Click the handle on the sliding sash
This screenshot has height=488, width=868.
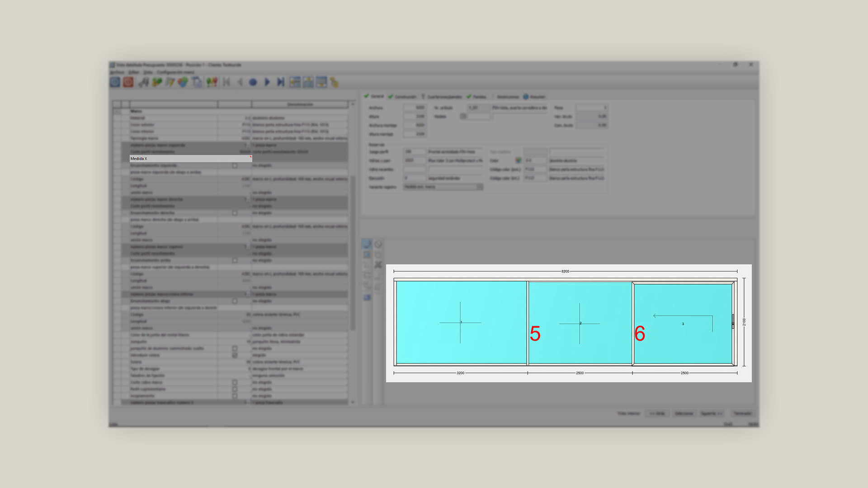733,321
